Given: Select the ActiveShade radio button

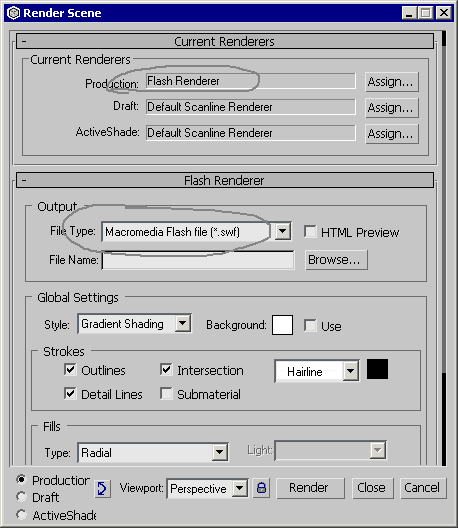Looking at the screenshot, I should [x=21, y=515].
